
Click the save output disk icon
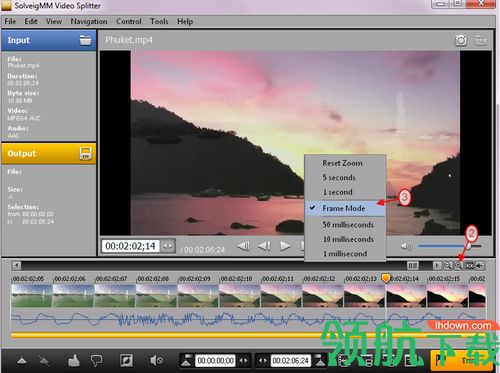pos(85,154)
